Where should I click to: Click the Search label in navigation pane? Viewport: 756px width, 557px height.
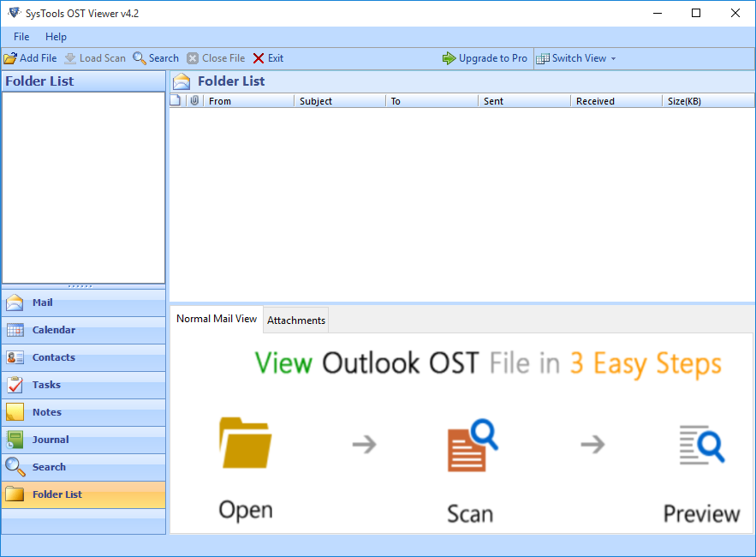[x=49, y=467]
